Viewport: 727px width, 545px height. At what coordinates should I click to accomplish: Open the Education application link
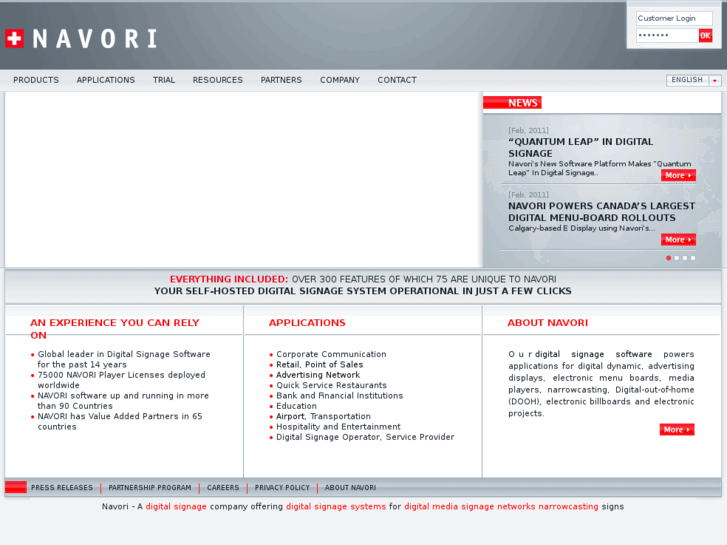click(296, 406)
